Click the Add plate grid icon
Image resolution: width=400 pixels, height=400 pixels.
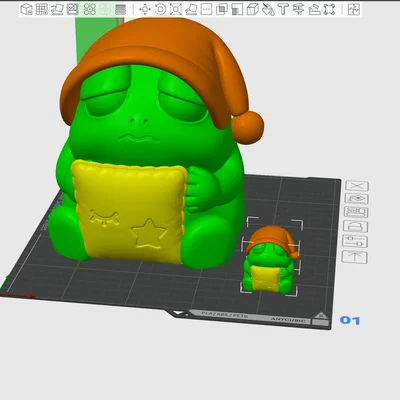[x=42, y=9]
